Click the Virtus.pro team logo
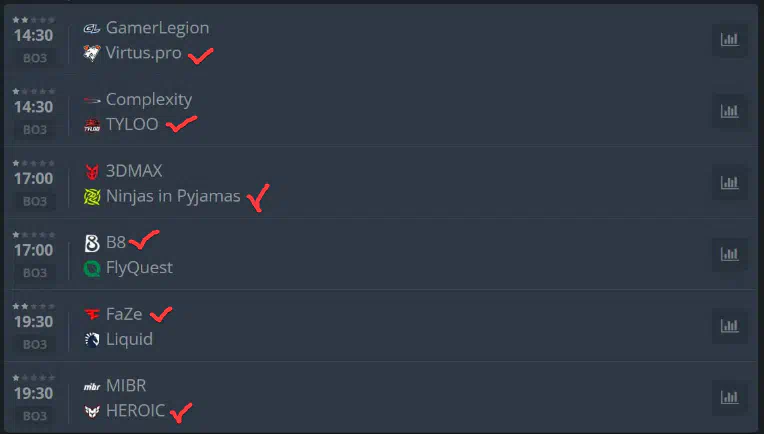Image resolution: width=764 pixels, height=434 pixels. pyautogui.click(x=92, y=53)
